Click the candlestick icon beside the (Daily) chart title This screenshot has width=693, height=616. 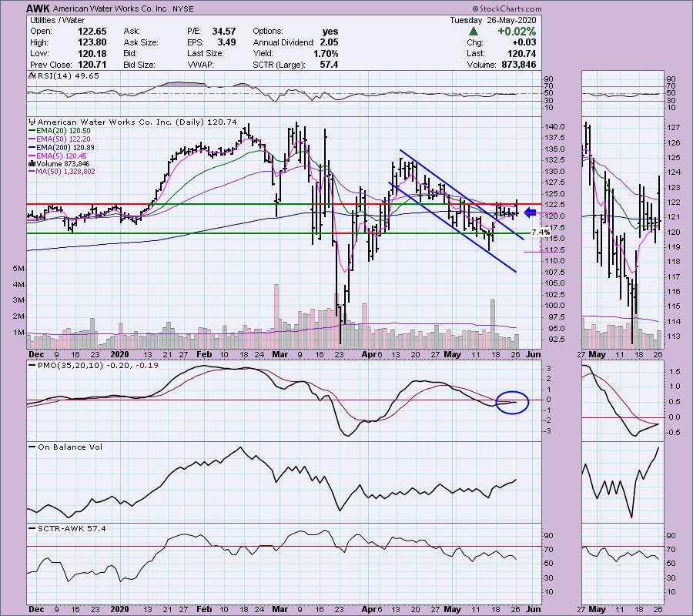click(32, 122)
